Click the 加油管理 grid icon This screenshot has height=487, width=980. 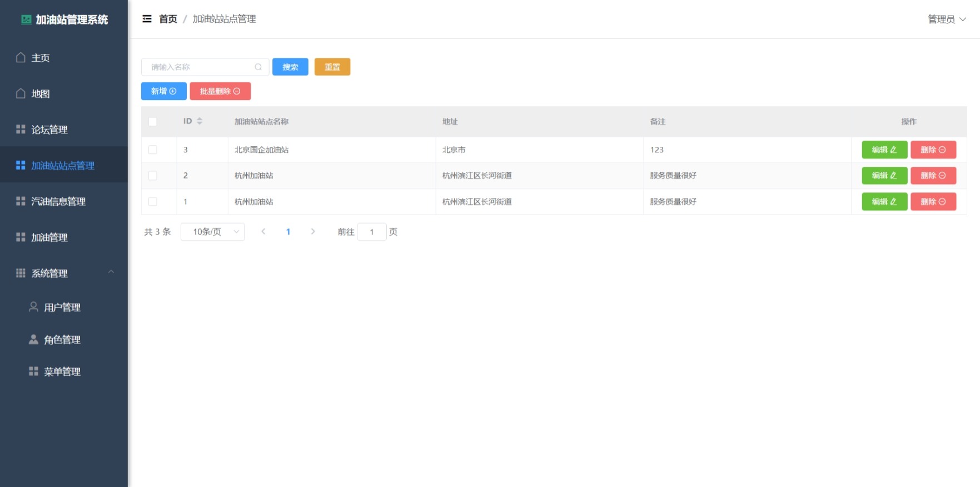21,237
